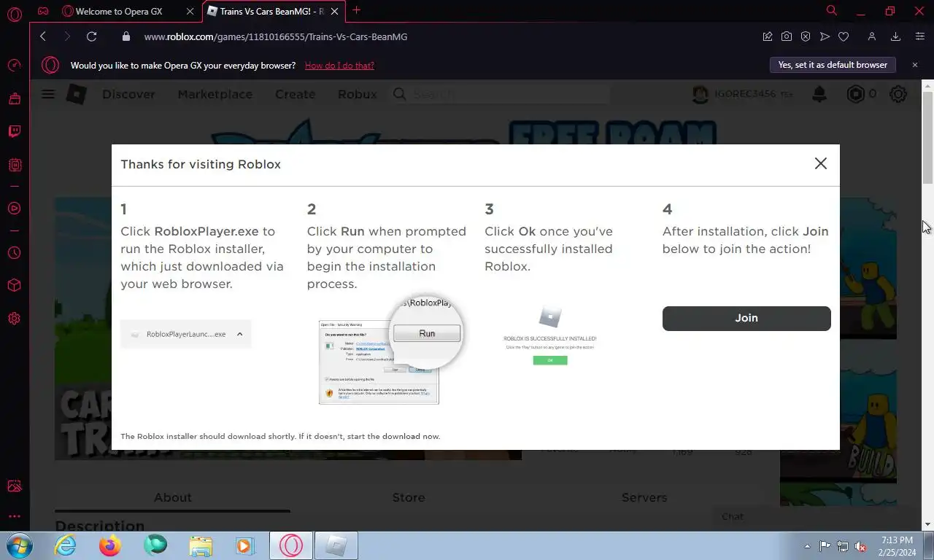Open Twitch panel in the sidebar
This screenshot has width=934, height=560.
(14, 131)
